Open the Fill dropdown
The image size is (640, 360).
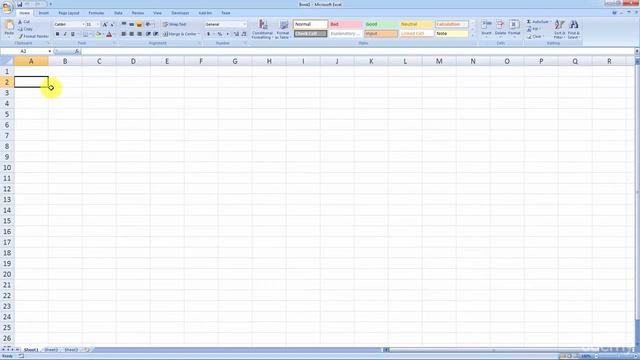click(x=533, y=29)
